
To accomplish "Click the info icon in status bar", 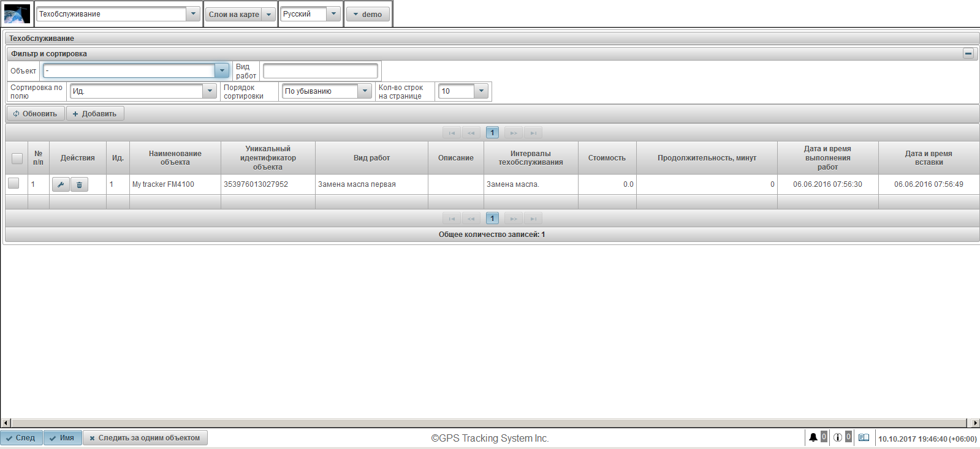I will coord(837,437).
